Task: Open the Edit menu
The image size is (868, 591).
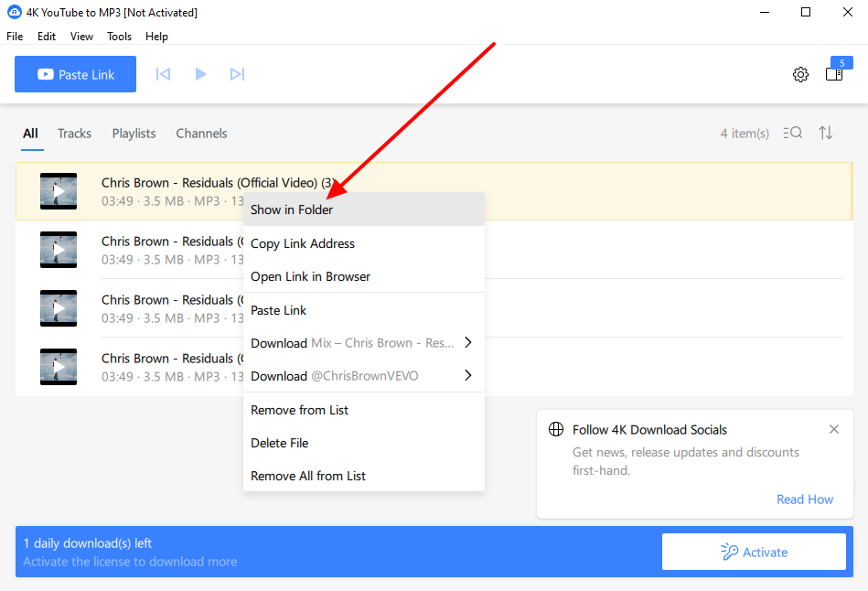Action: 47,37
